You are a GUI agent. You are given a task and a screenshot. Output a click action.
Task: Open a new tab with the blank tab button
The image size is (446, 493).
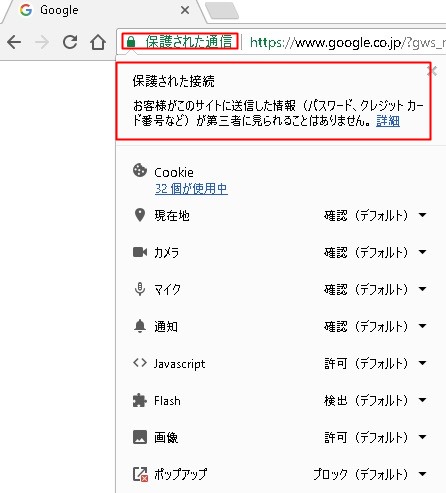pyautogui.click(x=222, y=10)
